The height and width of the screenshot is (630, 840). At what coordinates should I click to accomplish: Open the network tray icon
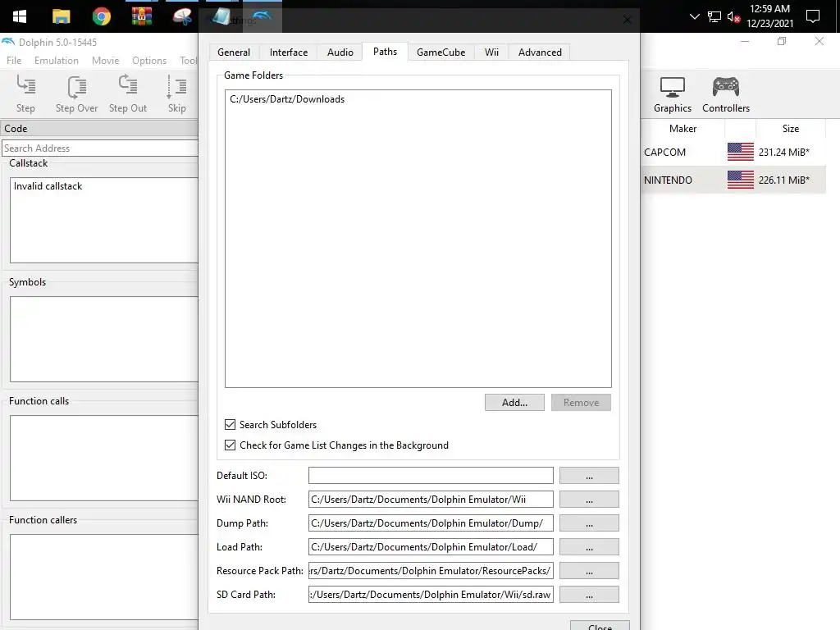(x=714, y=16)
